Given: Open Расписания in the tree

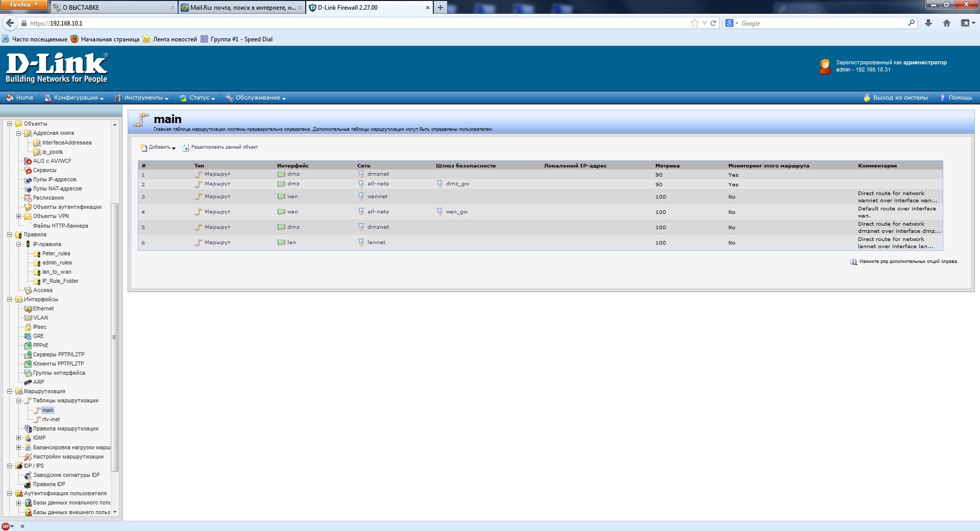Looking at the screenshot, I should point(48,198).
